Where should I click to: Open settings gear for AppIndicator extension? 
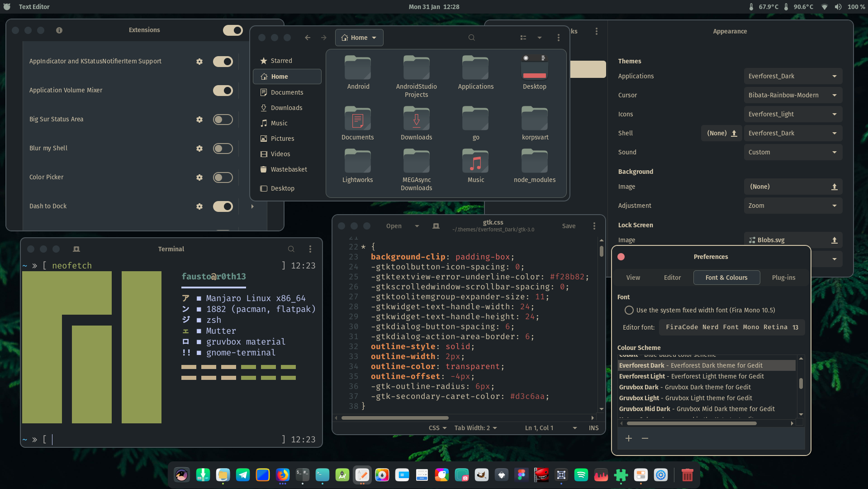(x=199, y=62)
